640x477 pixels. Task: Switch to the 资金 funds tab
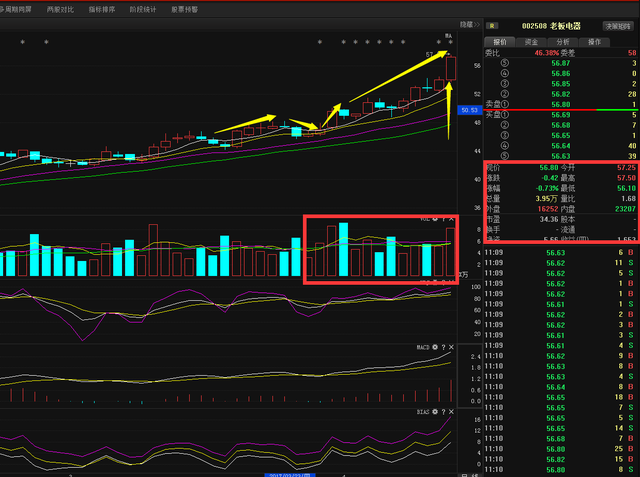(532, 42)
